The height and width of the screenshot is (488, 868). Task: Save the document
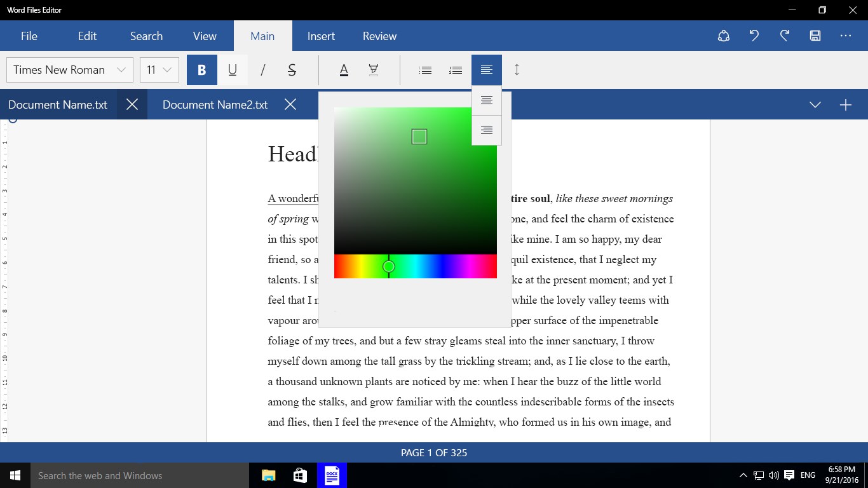(815, 36)
